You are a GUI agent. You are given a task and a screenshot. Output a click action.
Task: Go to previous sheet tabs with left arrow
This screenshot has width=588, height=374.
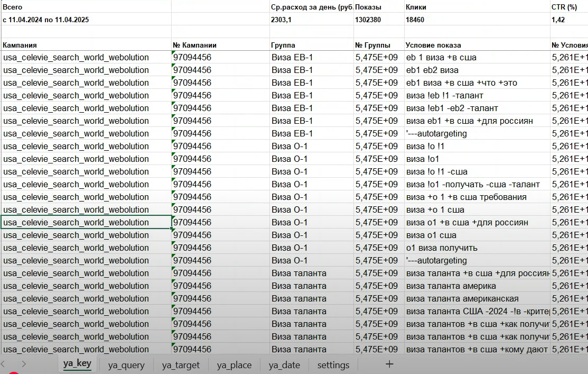(3, 364)
